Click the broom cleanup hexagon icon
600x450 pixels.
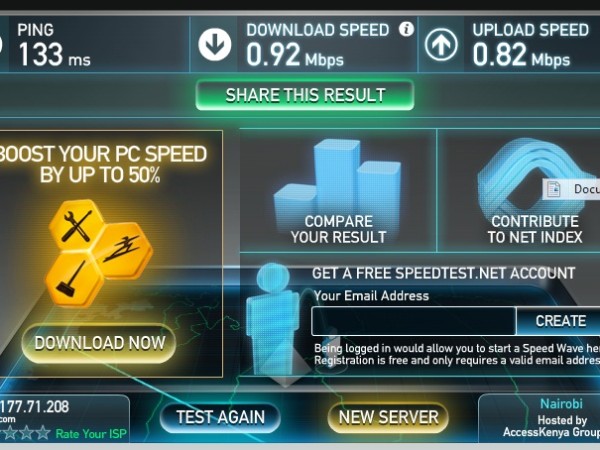(x=74, y=279)
